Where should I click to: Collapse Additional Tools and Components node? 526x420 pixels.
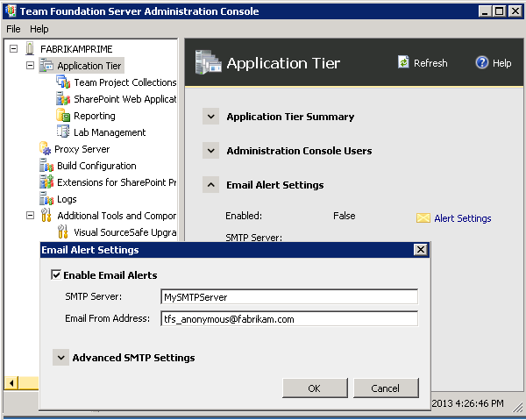(x=30, y=216)
